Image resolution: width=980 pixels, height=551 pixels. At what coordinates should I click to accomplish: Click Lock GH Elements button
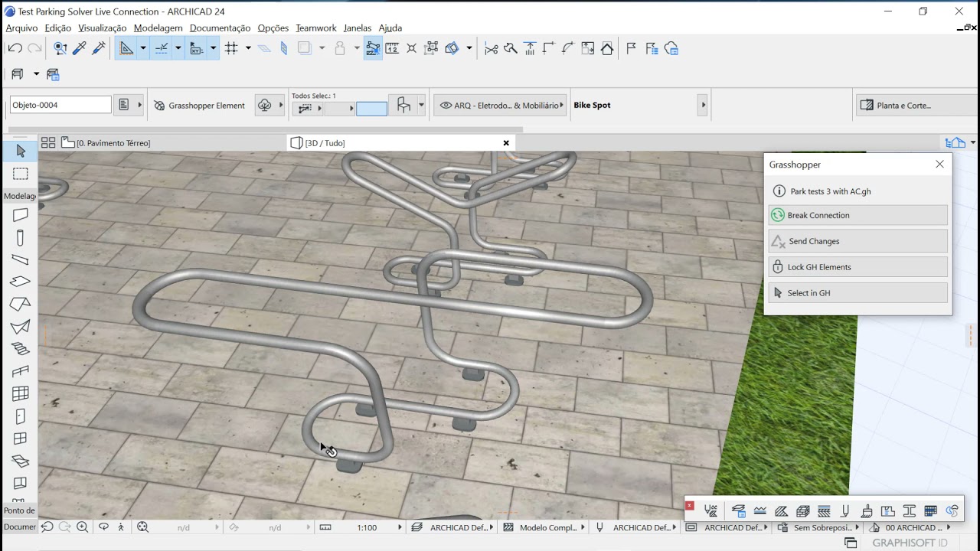tap(858, 267)
